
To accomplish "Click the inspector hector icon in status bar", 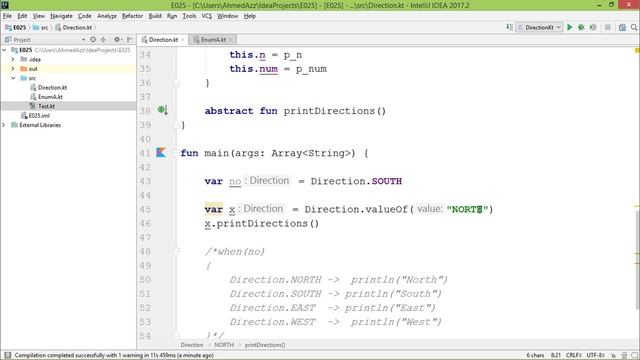I will click(624, 356).
